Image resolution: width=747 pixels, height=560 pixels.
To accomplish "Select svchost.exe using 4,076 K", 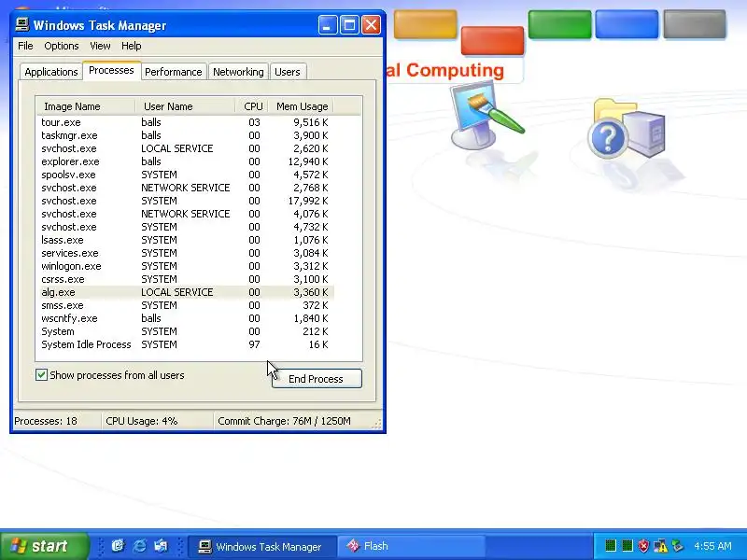I will tap(185, 214).
